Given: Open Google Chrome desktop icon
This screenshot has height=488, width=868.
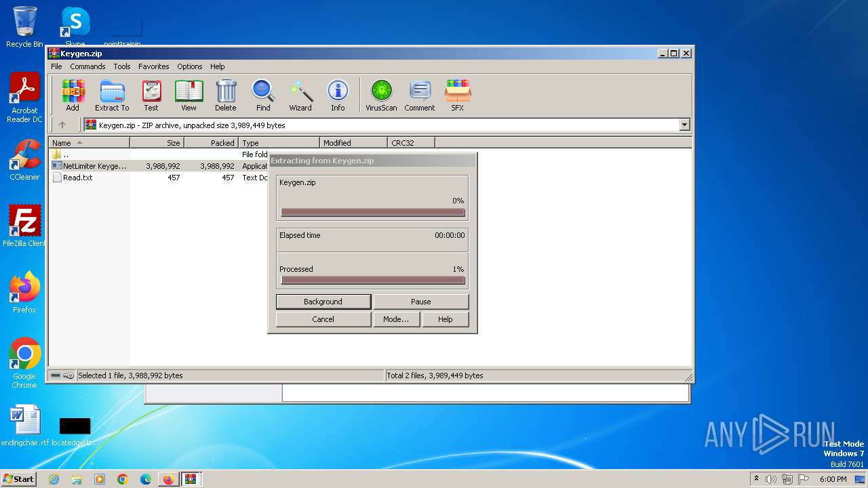Looking at the screenshot, I should (24, 363).
